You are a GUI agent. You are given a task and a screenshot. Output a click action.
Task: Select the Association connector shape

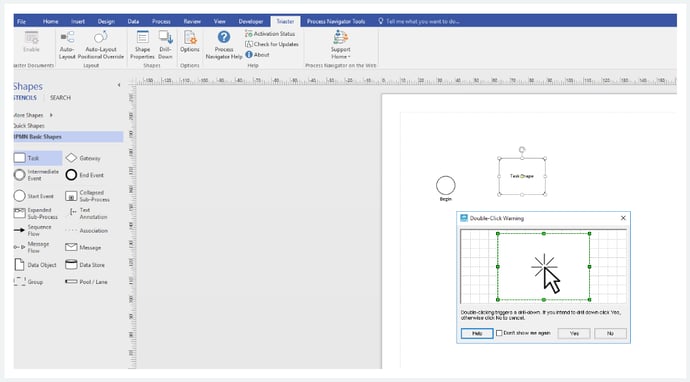87,230
